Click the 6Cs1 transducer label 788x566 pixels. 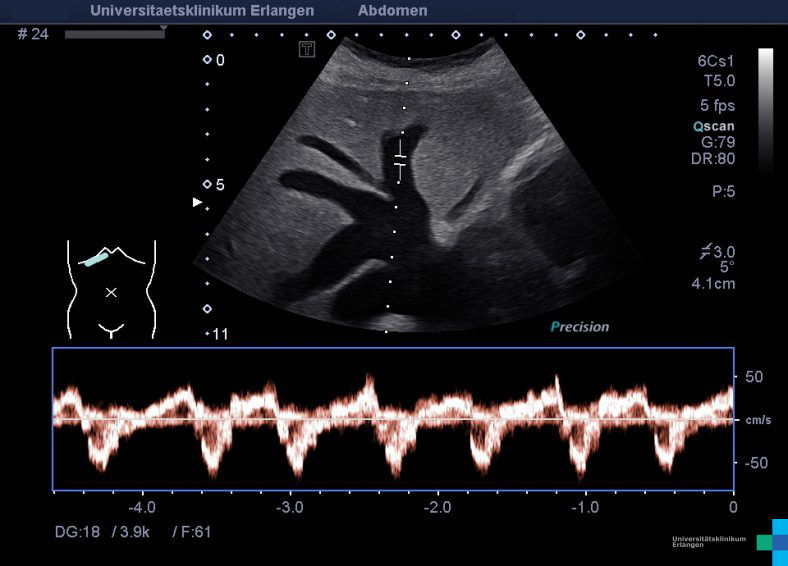(x=716, y=60)
